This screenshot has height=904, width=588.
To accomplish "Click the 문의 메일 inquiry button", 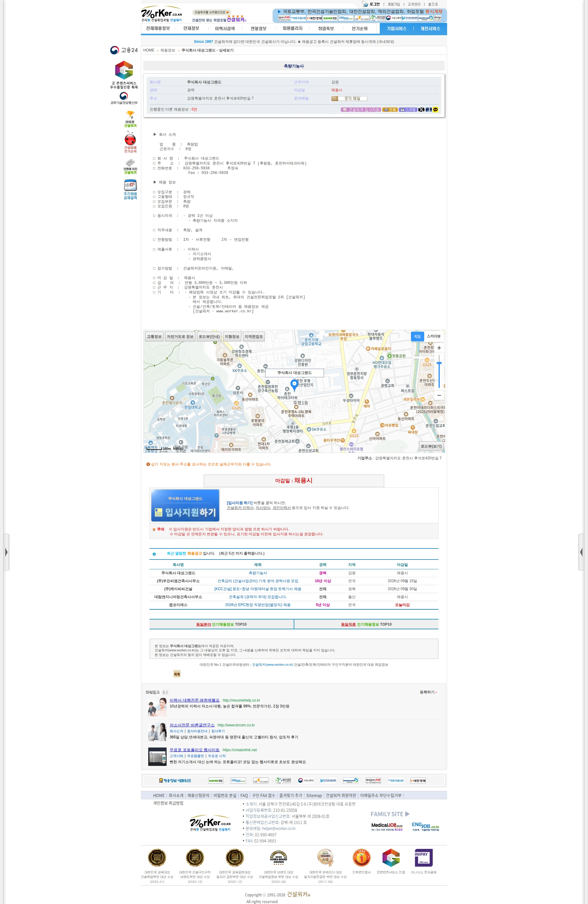I will pos(349,98).
